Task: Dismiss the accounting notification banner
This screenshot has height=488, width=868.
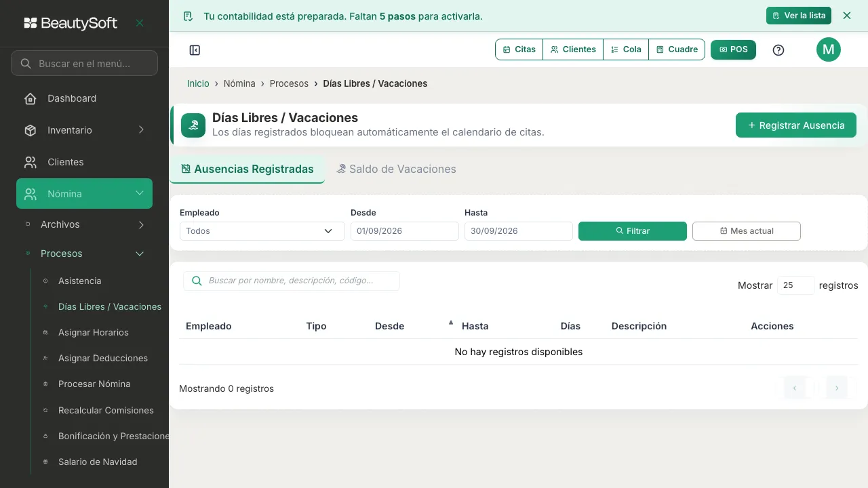Action: coord(847,16)
